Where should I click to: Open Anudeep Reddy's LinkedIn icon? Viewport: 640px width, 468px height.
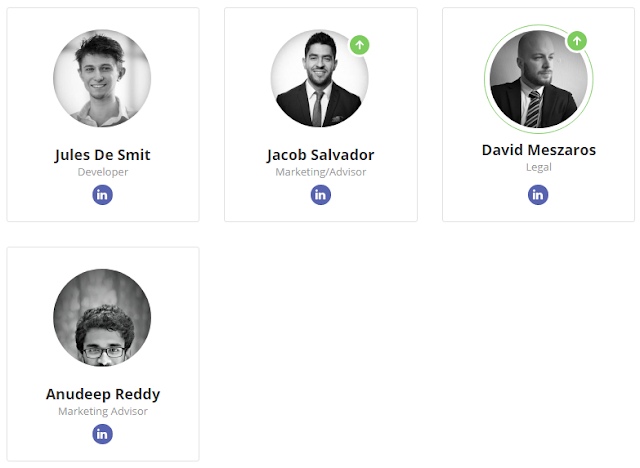102,434
